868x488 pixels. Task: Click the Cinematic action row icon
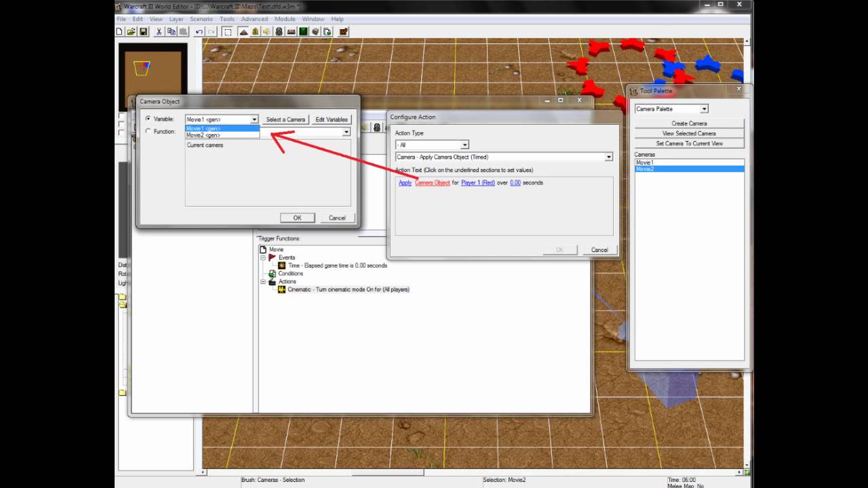pos(281,289)
